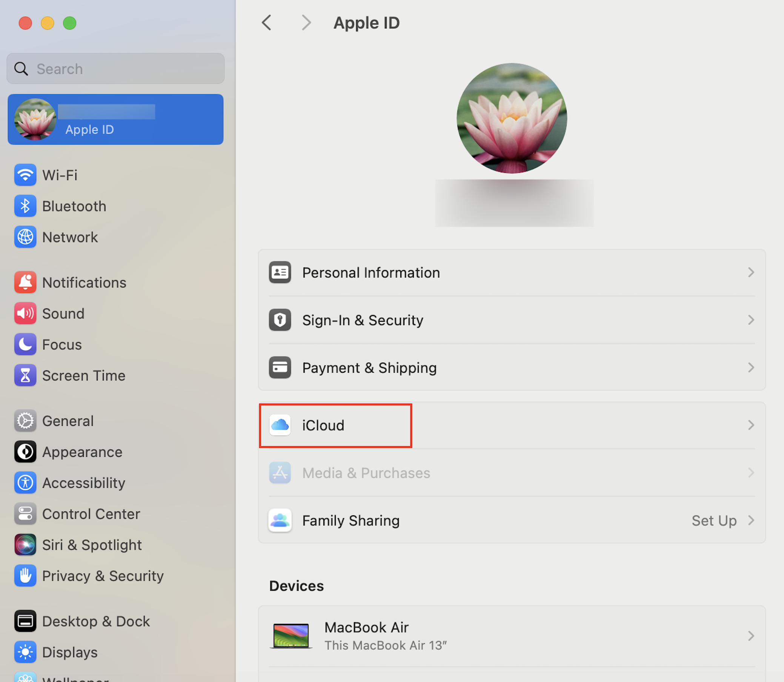Expand Media & Purchases chevron
The height and width of the screenshot is (682, 784).
[751, 473]
